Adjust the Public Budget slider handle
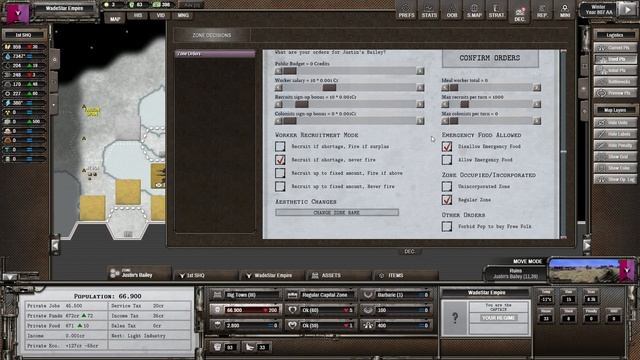 click(x=290, y=71)
